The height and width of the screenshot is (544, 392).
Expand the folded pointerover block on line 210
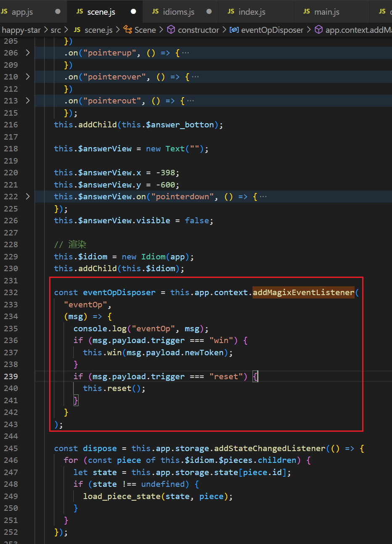tap(28, 77)
